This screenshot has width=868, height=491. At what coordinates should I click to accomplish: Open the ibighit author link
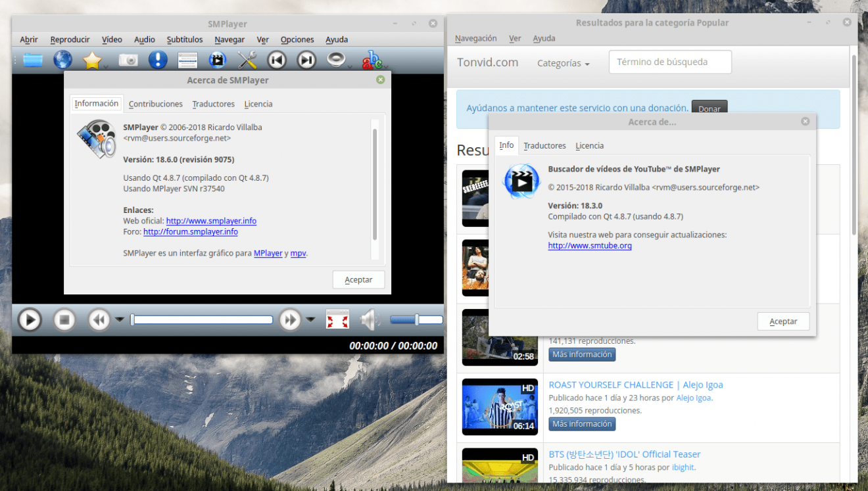click(683, 467)
